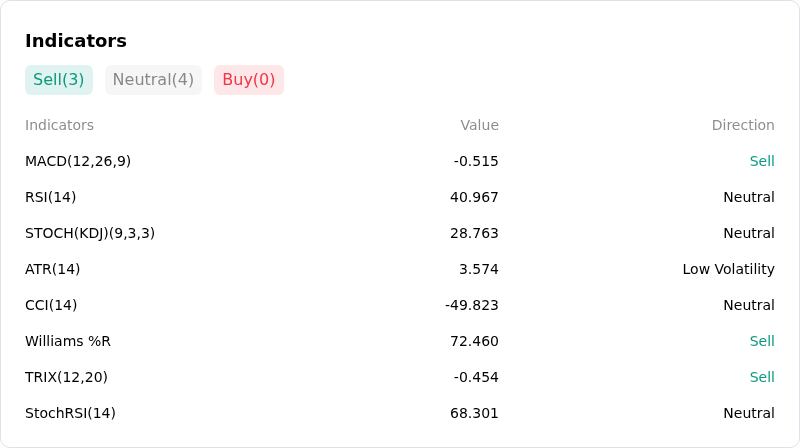Click the Indicators column header
Image resolution: width=800 pixels, height=448 pixels.
coord(59,125)
